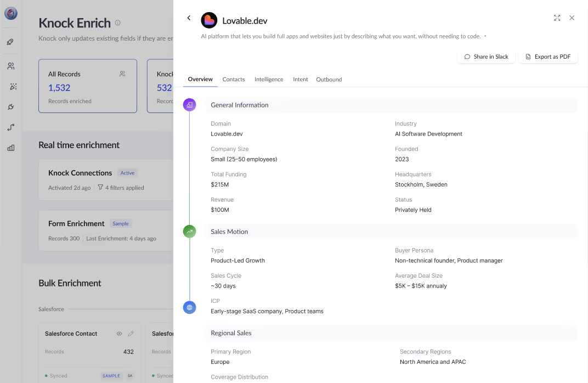
Task: Export the profile as PDF
Action: [x=547, y=57]
